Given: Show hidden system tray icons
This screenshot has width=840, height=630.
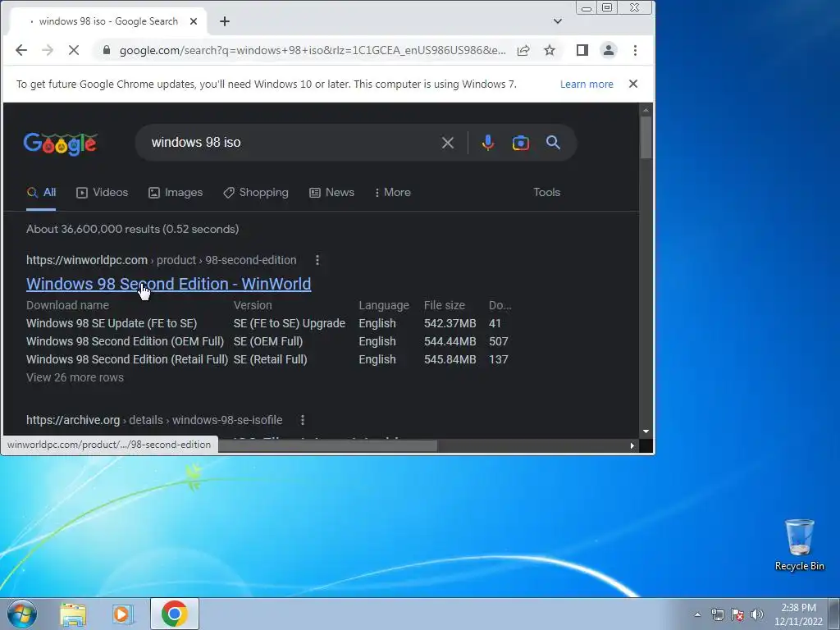Looking at the screenshot, I should (x=697, y=614).
